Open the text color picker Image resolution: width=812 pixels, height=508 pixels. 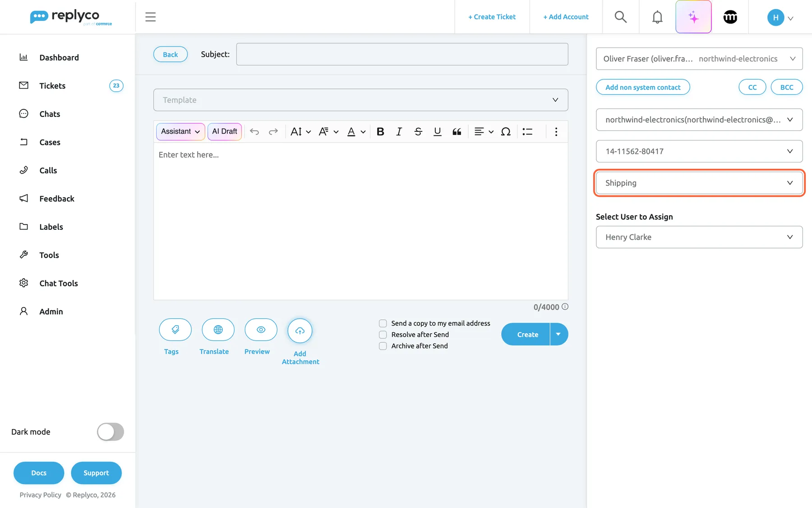[x=356, y=131]
